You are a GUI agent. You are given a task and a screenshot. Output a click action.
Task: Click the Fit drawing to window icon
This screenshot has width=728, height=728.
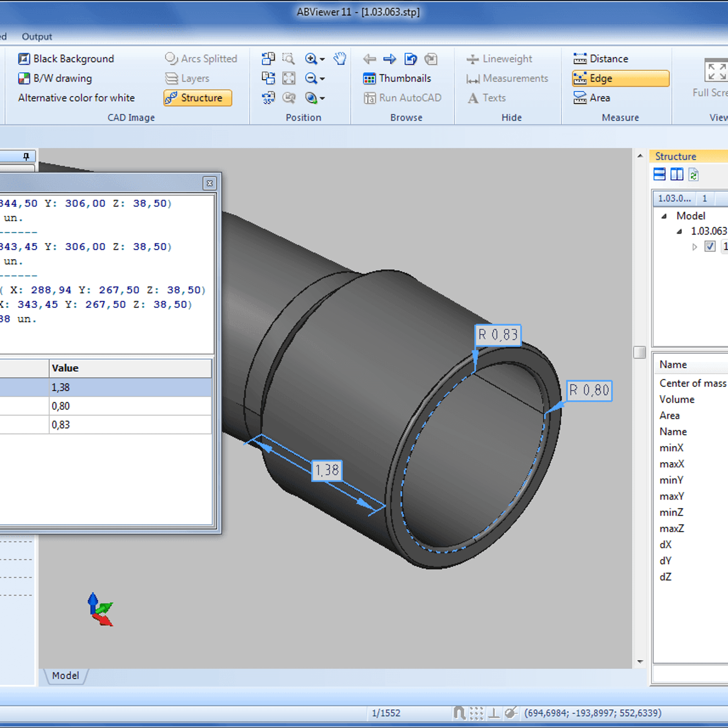pyautogui.click(x=288, y=78)
